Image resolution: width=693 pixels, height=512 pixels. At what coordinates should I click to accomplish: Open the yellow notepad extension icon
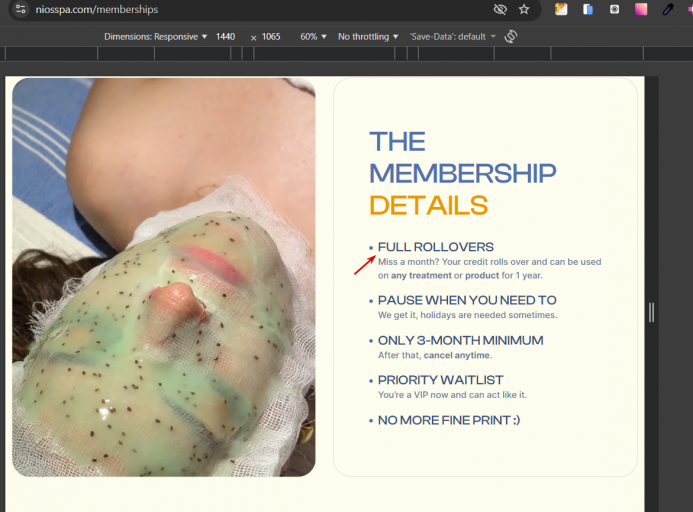pyautogui.click(x=561, y=9)
